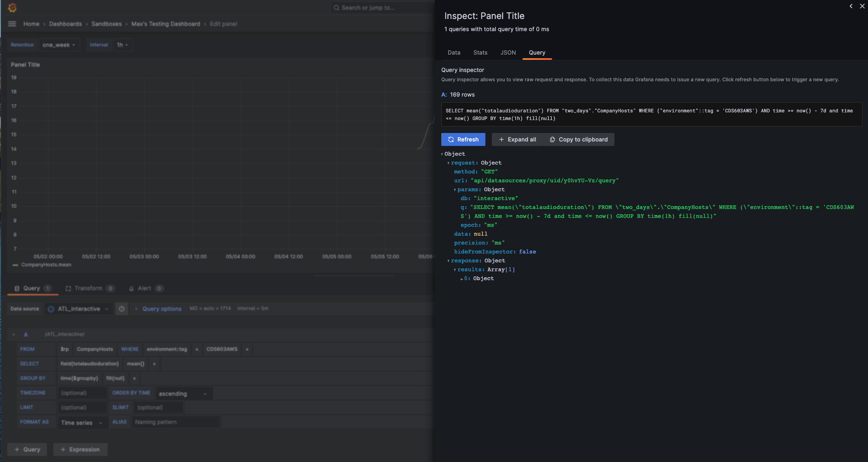The height and width of the screenshot is (462, 868).
Task: Open the 1h Interval dropdown
Action: coord(123,45)
